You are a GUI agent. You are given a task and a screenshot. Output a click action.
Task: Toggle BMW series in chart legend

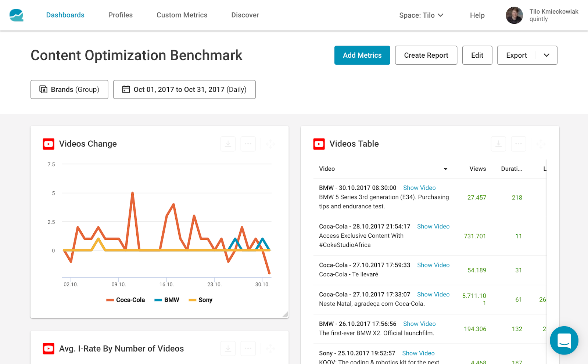tap(167, 300)
